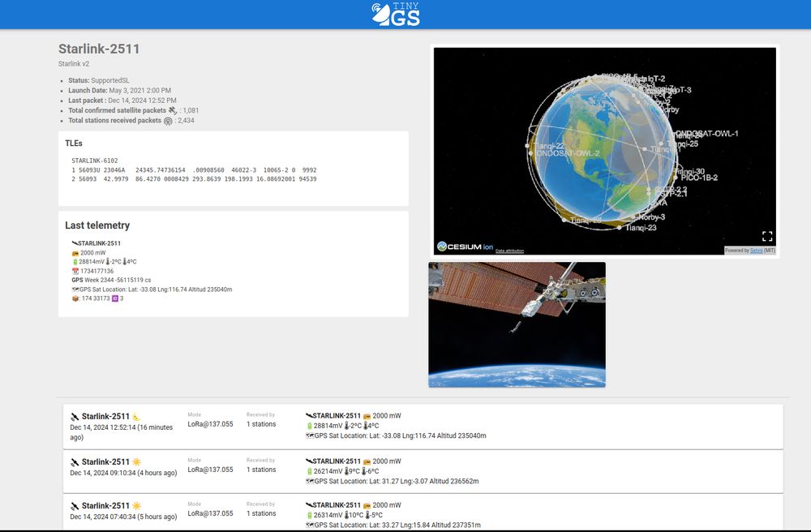Viewport: 811px width, 532px height.
Task: Open the Satvis link under the map
Action: 756,251
